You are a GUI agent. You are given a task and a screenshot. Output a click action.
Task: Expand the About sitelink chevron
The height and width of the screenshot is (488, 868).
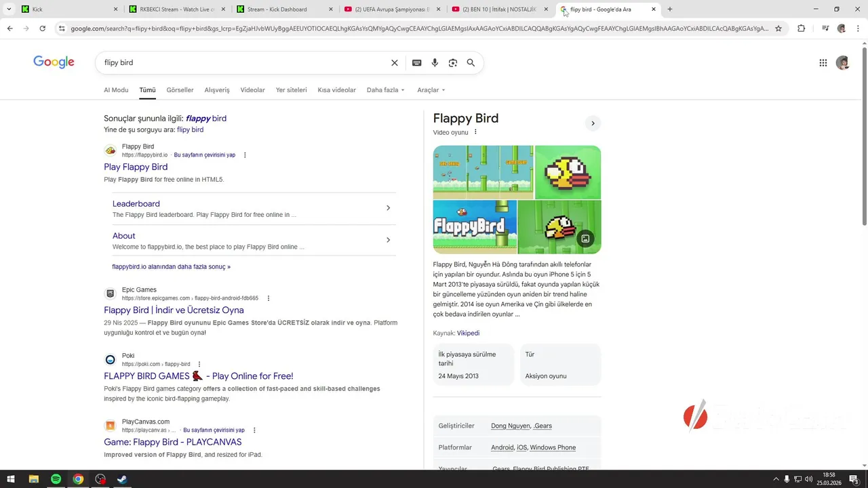click(x=388, y=240)
